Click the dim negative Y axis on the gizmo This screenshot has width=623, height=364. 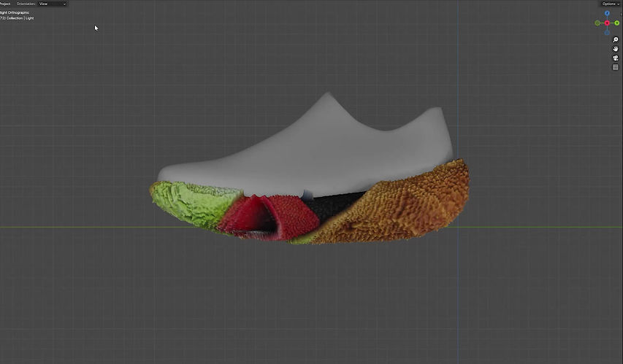597,23
